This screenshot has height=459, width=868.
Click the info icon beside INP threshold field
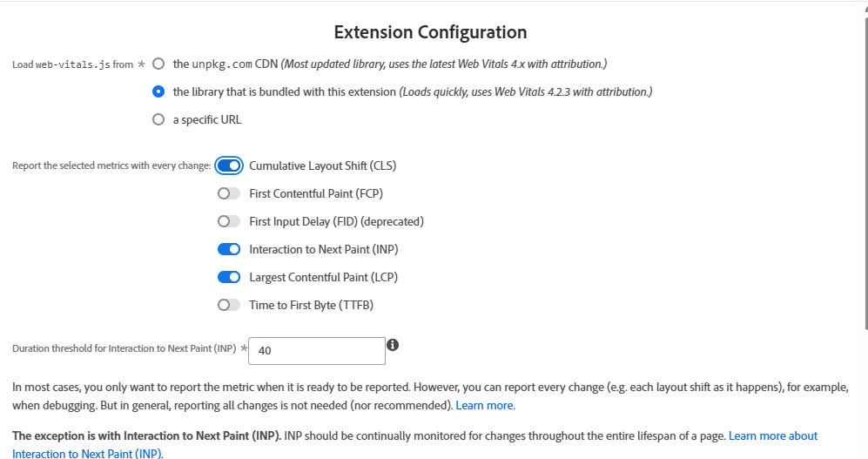393,345
